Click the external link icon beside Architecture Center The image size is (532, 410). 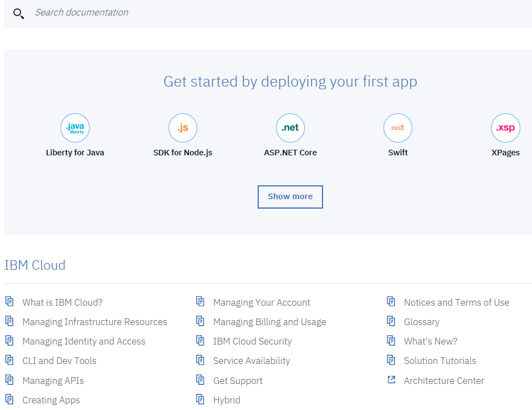[391, 380]
